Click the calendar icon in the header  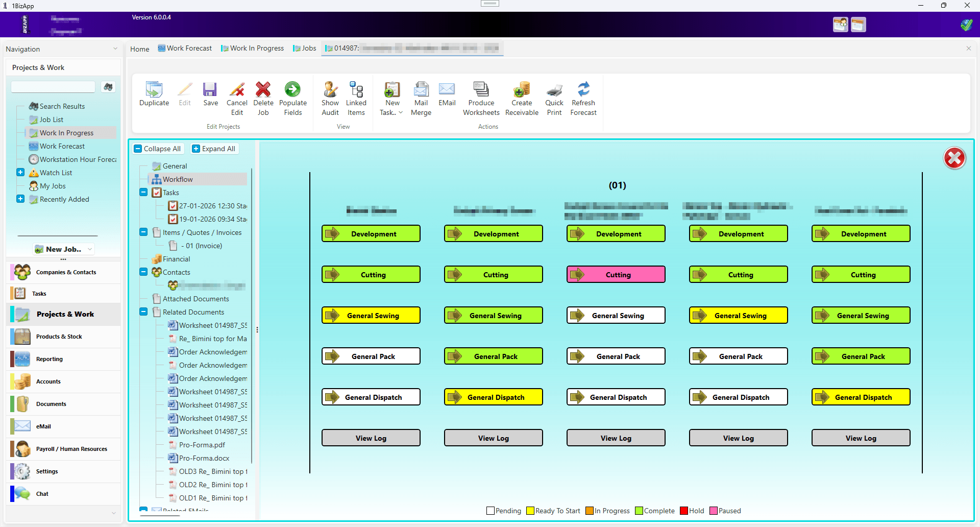click(x=859, y=25)
